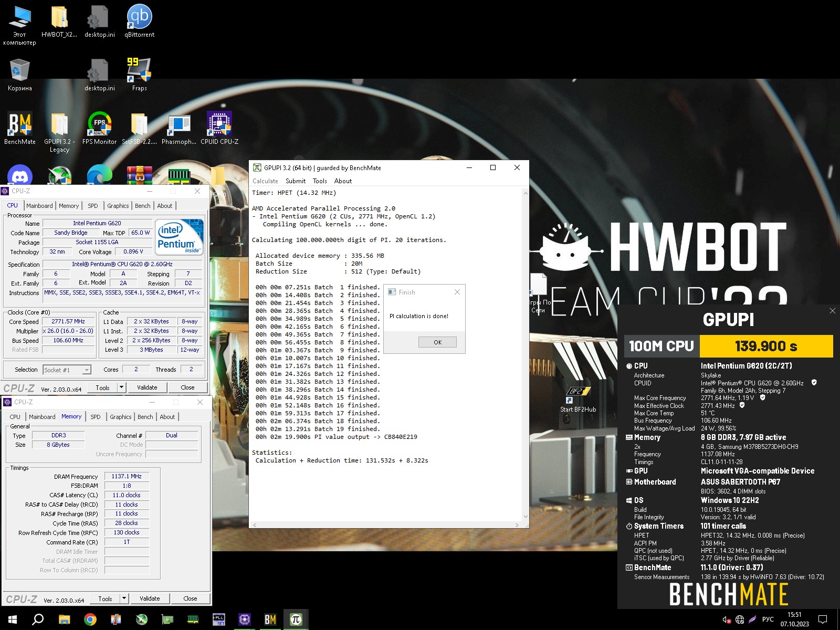840x630 pixels.
Task: Open the BenchMate desktop shortcut
Action: click(x=20, y=128)
